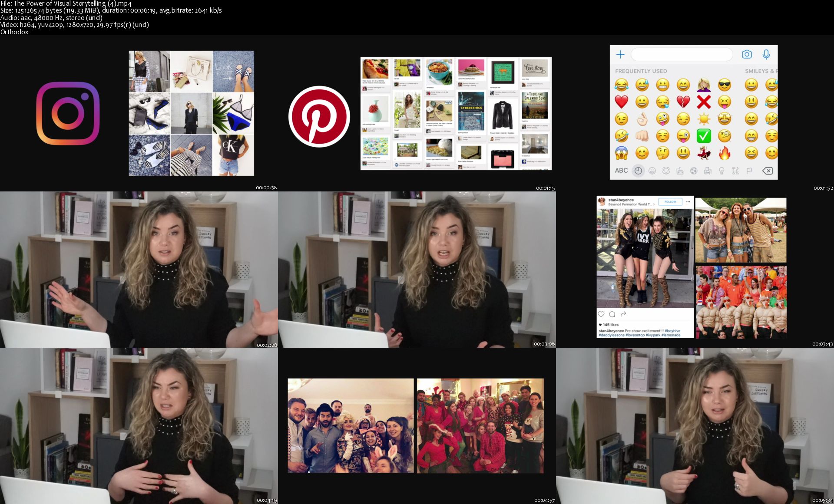
Task: Open smileys emoji category tab
Action: (652, 171)
